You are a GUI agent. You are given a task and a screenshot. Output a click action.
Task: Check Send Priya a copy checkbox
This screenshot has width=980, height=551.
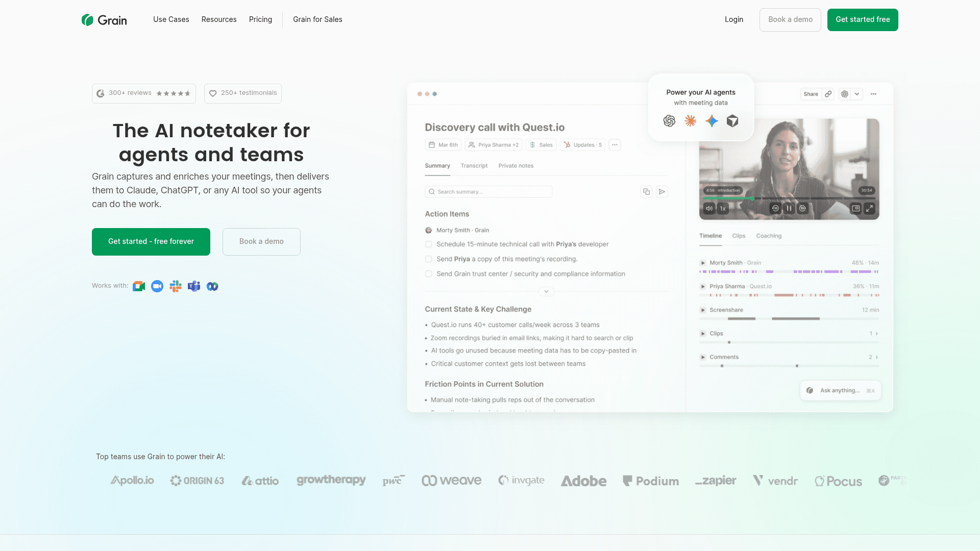pos(429,259)
